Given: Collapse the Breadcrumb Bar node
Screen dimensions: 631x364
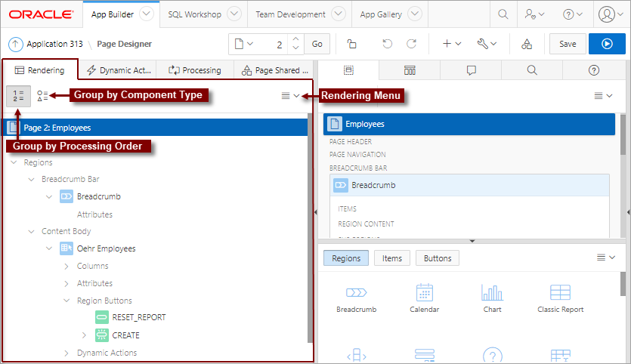Looking at the screenshot, I should pyautogui.click(x=32, y=180).
